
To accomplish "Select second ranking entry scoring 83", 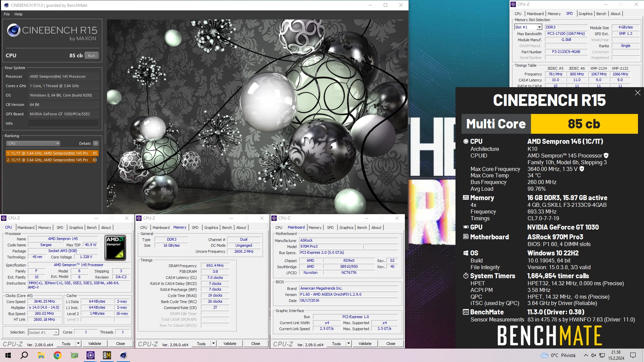I will click(x=52, y=160).
